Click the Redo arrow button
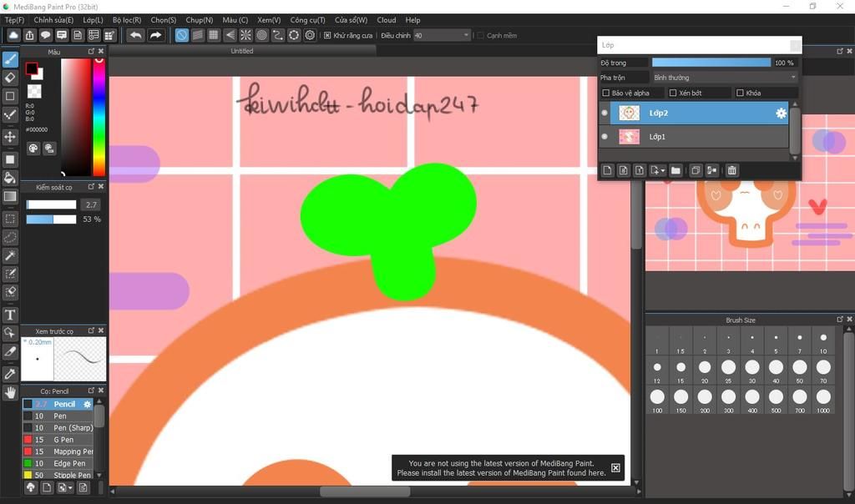Screen dimensions: 855x504 point(155,35)
